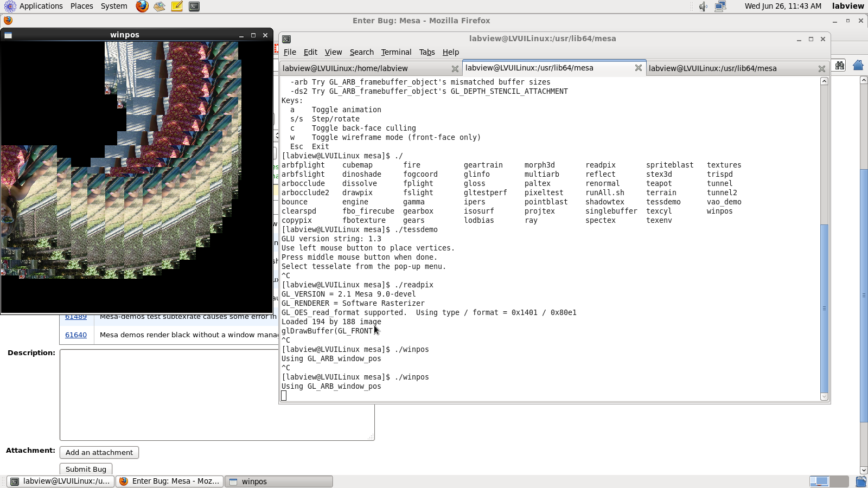
Task: Expand the Applications menu
Action: tap(41, 6)
